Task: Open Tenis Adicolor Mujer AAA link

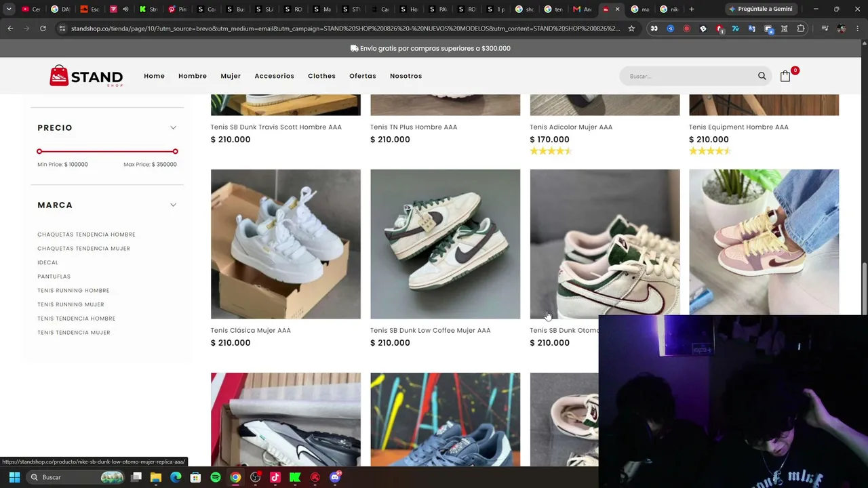Action: click(571, 127)
